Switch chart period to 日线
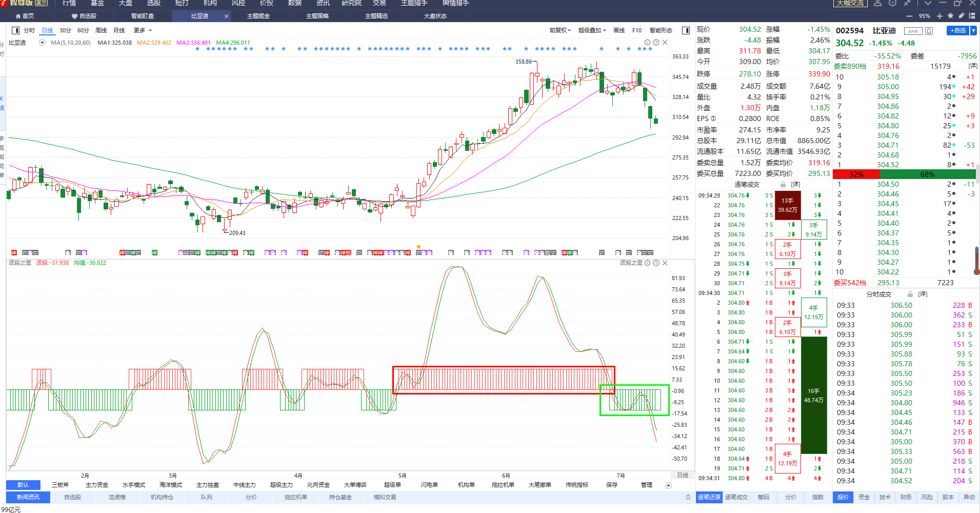980x513 pixels. click(x=47, y=30)
